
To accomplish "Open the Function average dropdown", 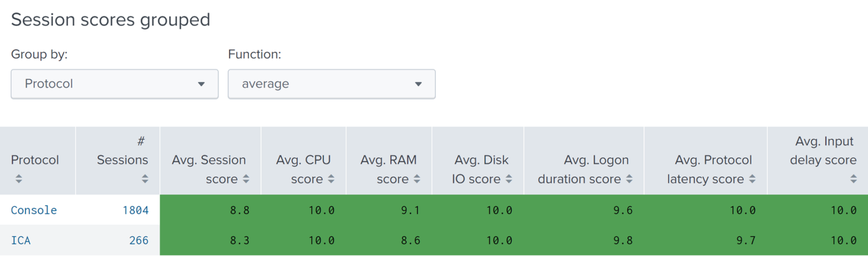I will coord(331,84).
